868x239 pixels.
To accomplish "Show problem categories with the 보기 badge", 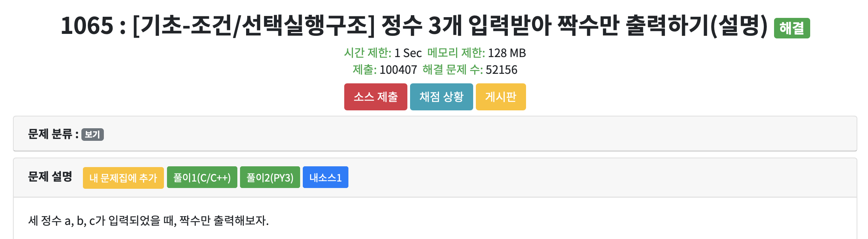I will (92, 134).
